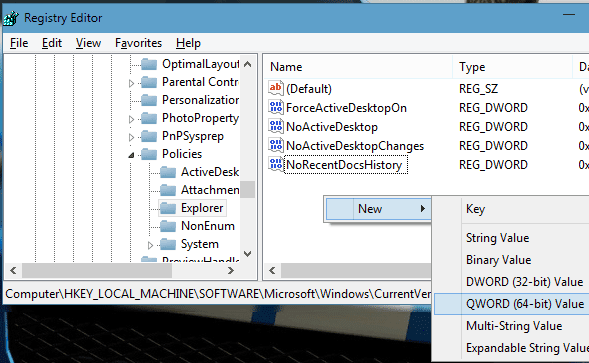This screenshot has width=589, height=363.
Task: Click the NoRecentDocsHistory DWORD icon
Action: click(x=275, y=165)
